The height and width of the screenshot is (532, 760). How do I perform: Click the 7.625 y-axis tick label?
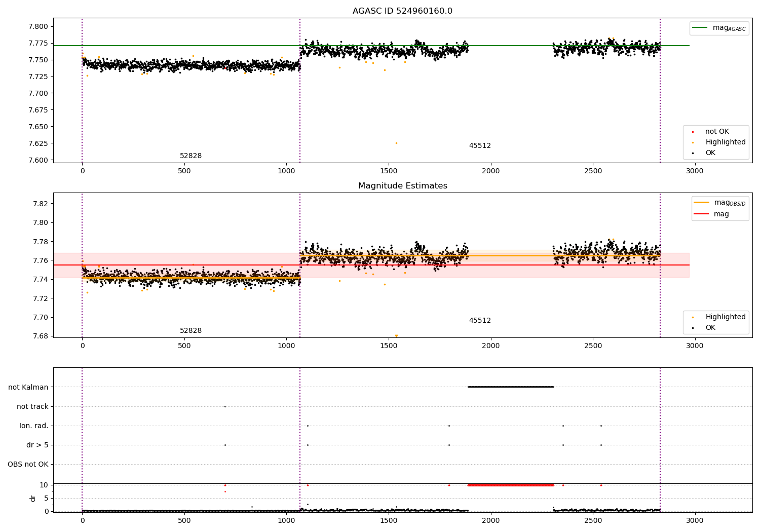click(38, 143)
